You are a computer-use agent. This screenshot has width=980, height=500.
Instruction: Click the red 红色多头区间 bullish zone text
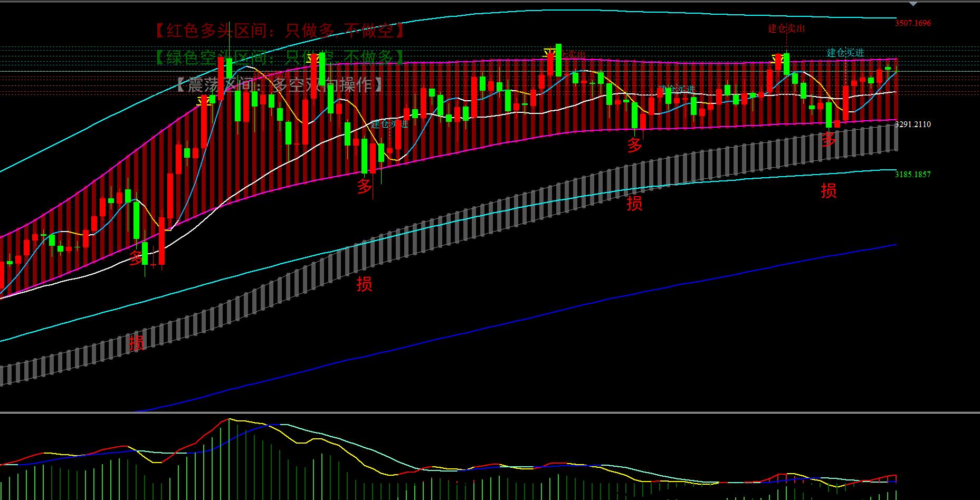point(280,31)
